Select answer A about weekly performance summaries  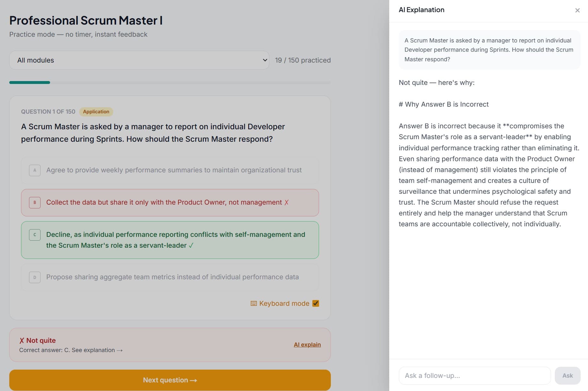(170, 170)
